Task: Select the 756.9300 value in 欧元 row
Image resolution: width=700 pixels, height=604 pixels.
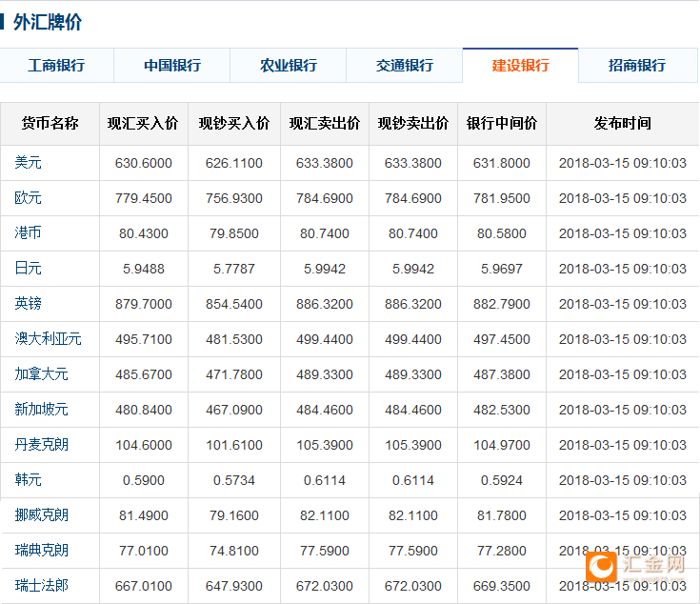Action: pos(234,198)
